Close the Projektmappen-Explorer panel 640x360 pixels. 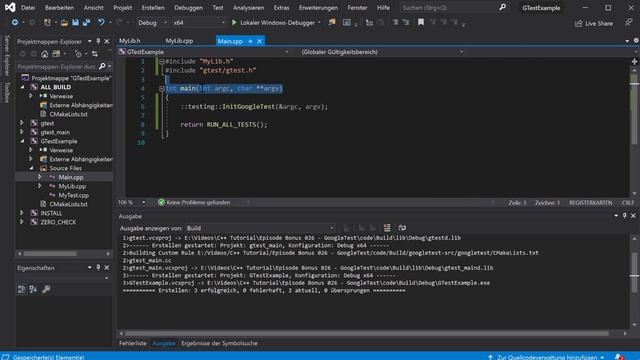[x=107, y=41]
